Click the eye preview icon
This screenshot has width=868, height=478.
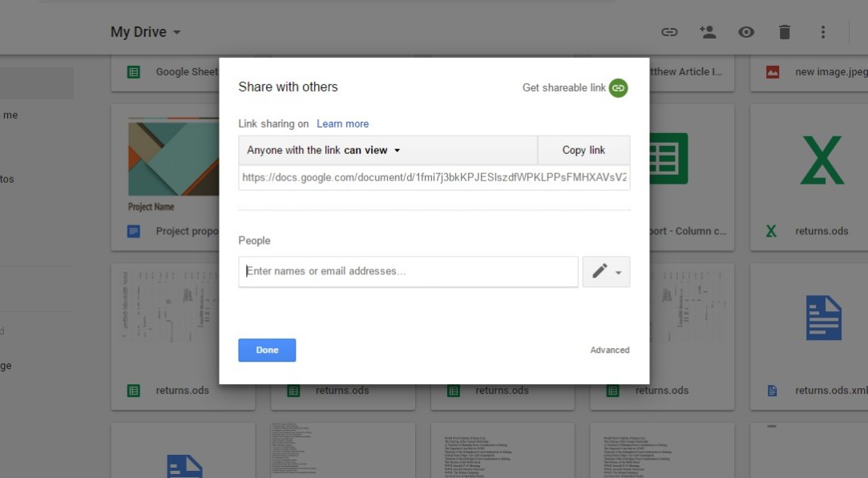pyautogui.click(x=746, y=32)
